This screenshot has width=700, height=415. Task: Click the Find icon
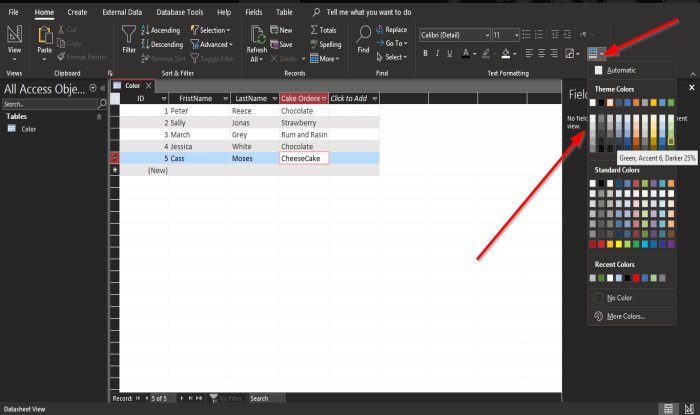pyautogui.click(x=363, y=38)
